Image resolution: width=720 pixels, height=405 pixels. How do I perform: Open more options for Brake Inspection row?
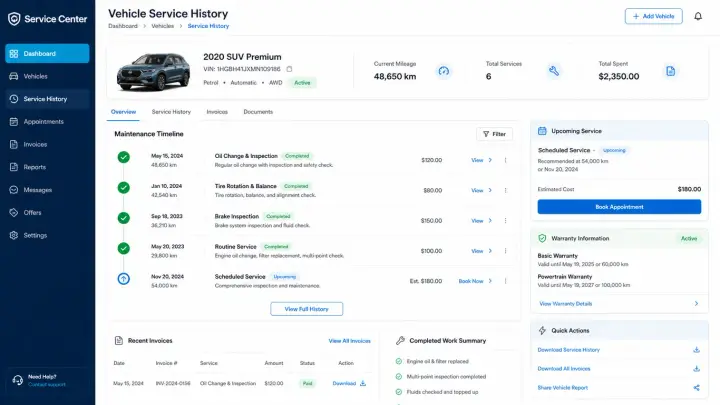coord(506,220)
